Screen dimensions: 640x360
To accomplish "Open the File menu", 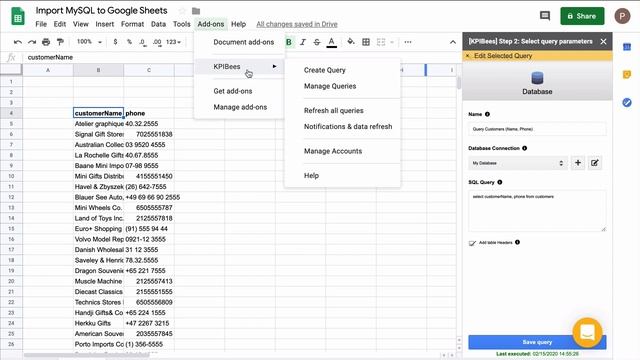I will pyautogui.click(x=41, y=24).
